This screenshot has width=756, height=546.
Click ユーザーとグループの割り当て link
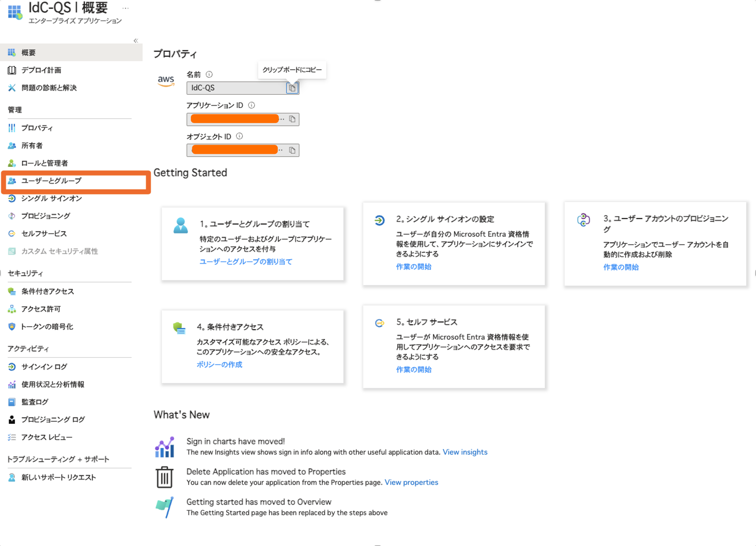pyautogui.click(x=246, y=262)
